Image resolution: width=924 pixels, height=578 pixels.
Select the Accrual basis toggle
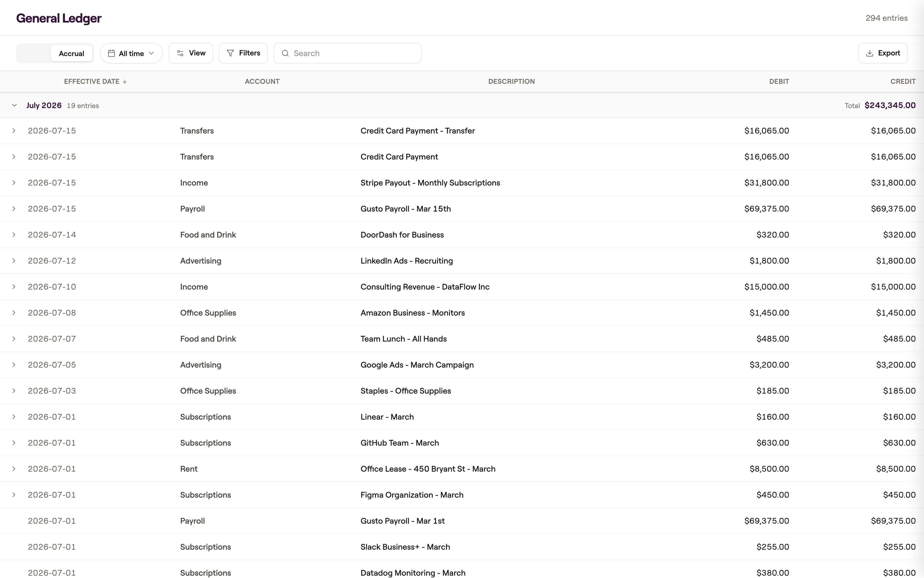pyautogui.click(x=71, y=53)
